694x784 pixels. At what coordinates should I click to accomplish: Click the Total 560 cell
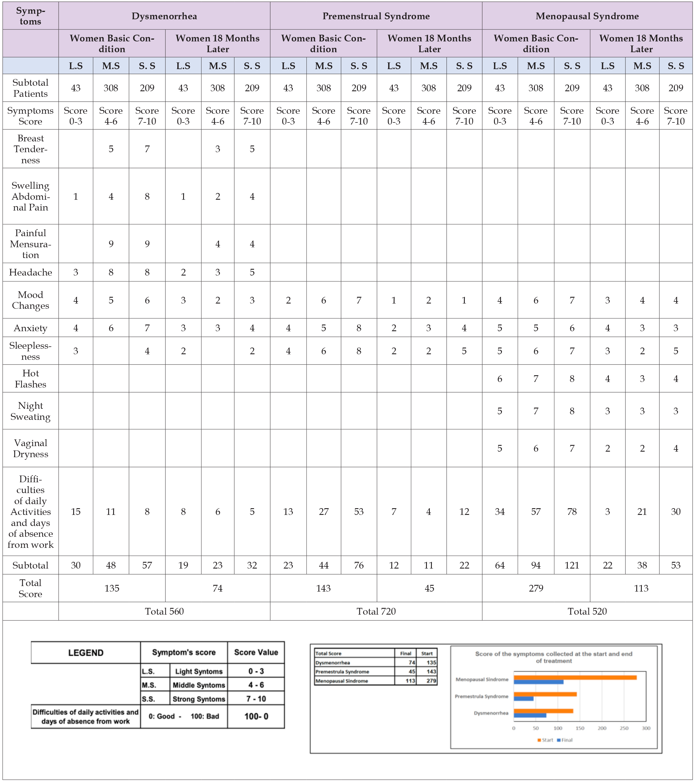pos(164,611)
